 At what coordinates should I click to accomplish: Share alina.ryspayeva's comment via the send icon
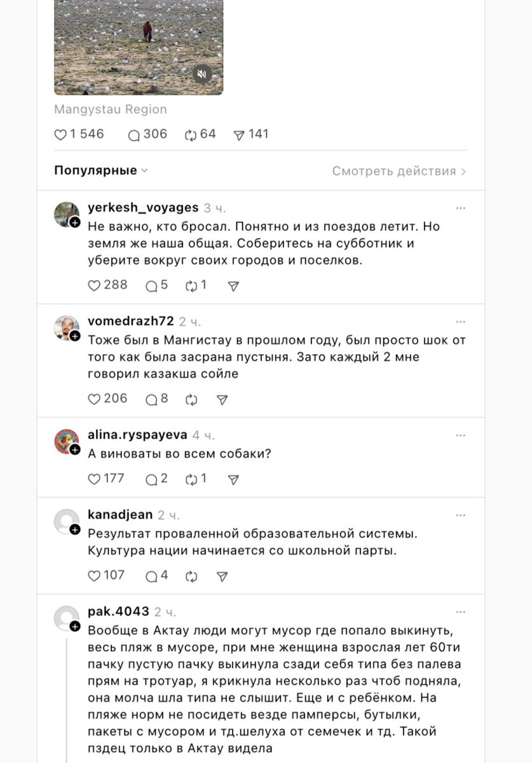click(x=233, y=478)
